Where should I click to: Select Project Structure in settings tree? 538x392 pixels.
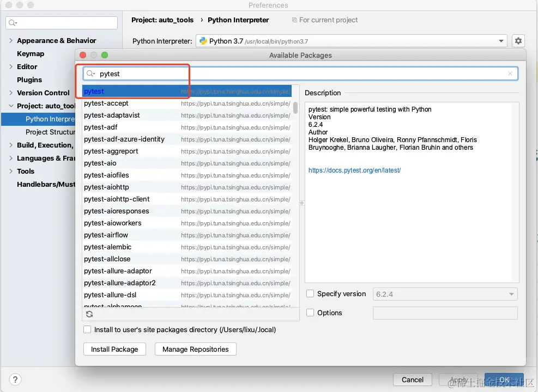point(50,132)
